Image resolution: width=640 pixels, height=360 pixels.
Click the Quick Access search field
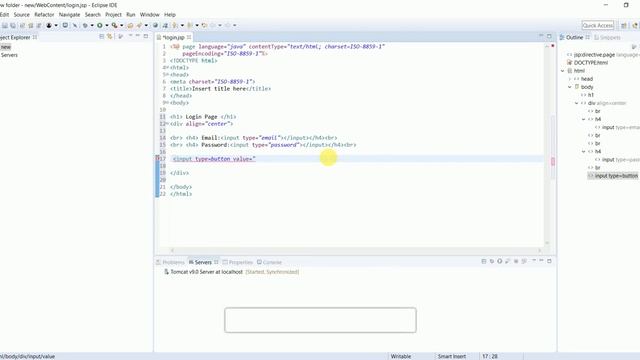click(598, 25)
